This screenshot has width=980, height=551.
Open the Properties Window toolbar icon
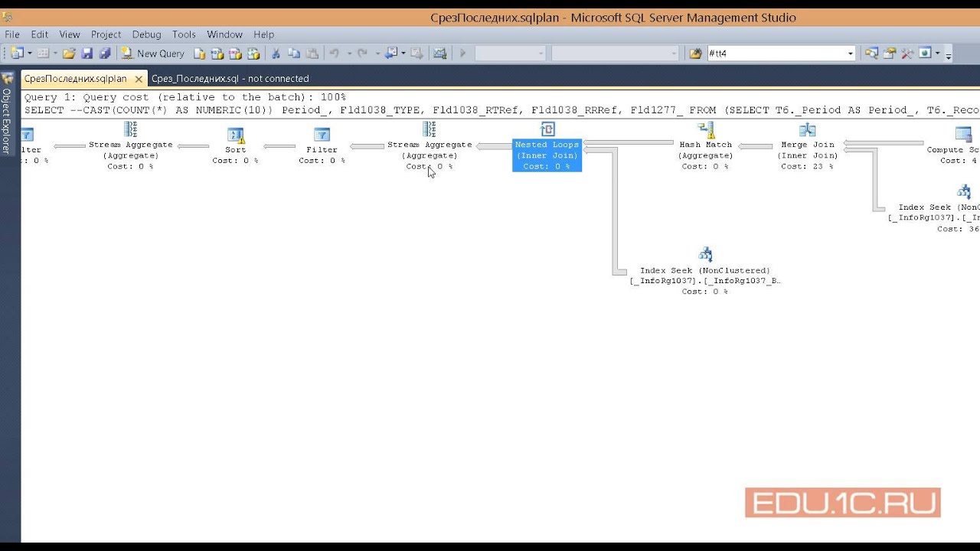click(x=890, y=54)
